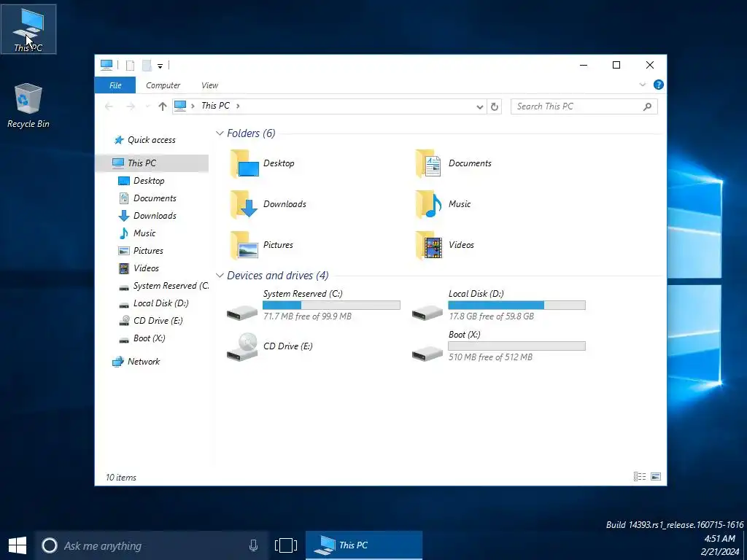This screenshot has height=560, width=747.
Task: Open the address bar history dropdown
Action: pos(480,106)
